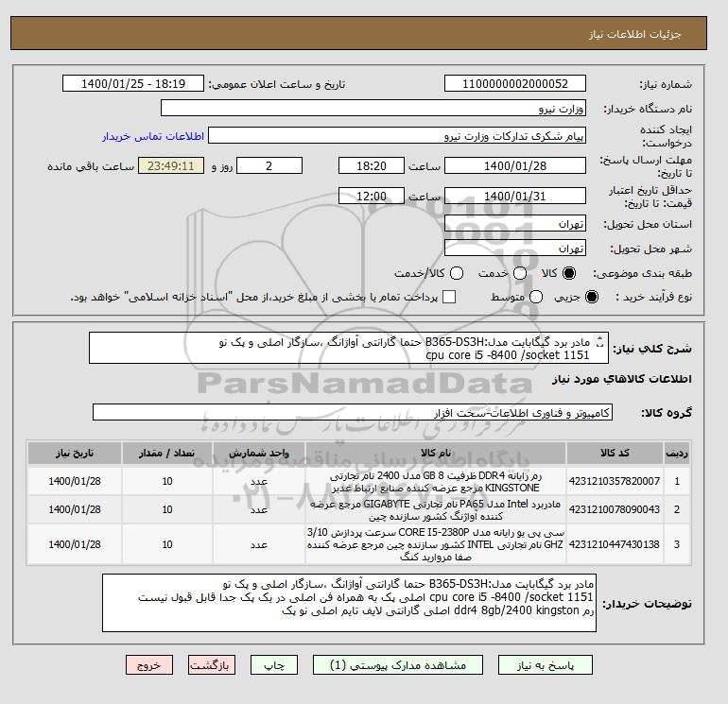Select the جزیی purchase type radio
This screenshot has width=728, height=704.
point(592,297)
